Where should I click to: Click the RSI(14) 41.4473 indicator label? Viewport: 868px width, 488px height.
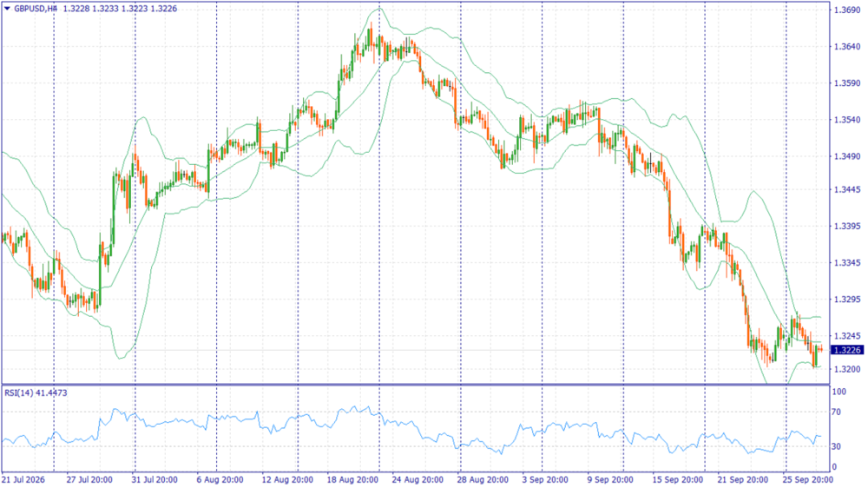pyautogui.click(x=36, y=392)
